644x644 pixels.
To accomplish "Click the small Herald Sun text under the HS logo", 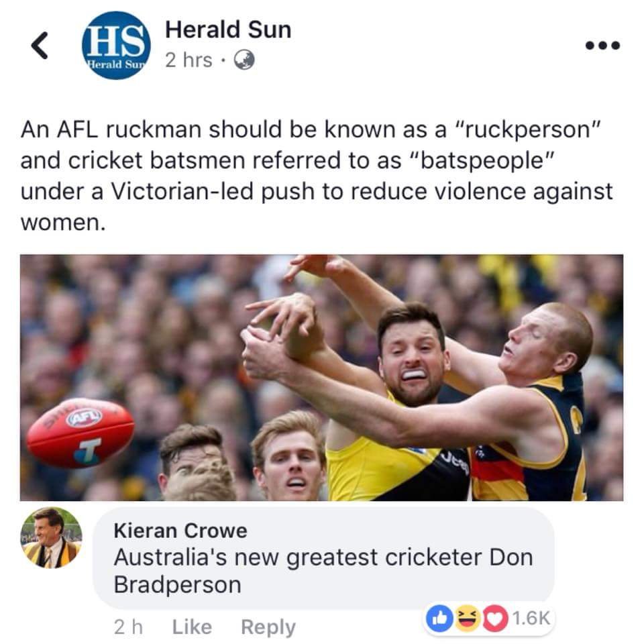I will click(x=116, y=64).
